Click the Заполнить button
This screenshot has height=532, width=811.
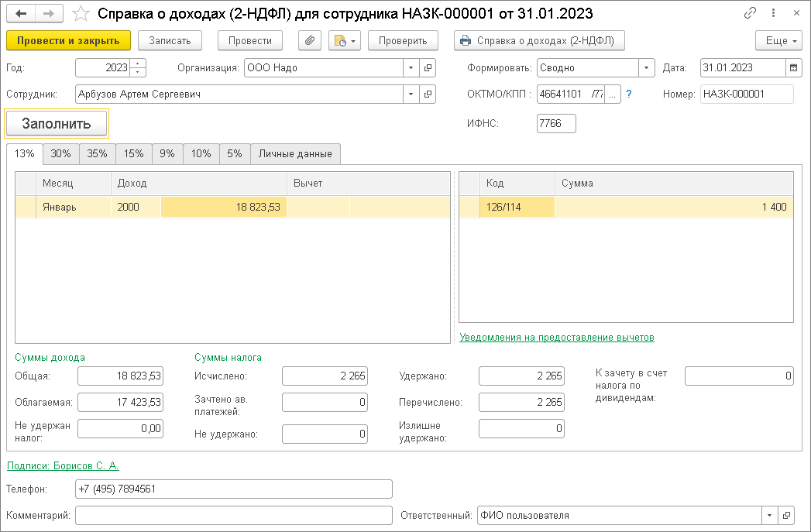click(x=57, y=123)
